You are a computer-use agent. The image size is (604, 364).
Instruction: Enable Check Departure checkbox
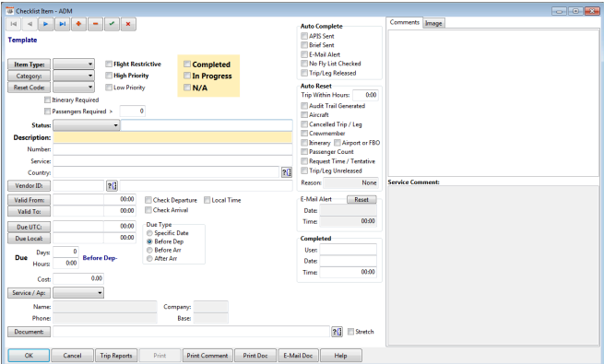click(x=148, y=200)
